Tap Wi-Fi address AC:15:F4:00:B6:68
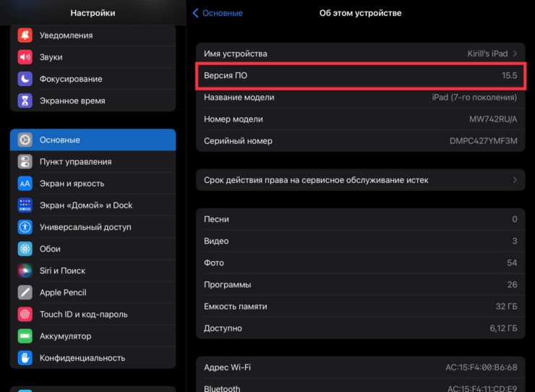The image size is (535, 392). (x=482, y=367)
